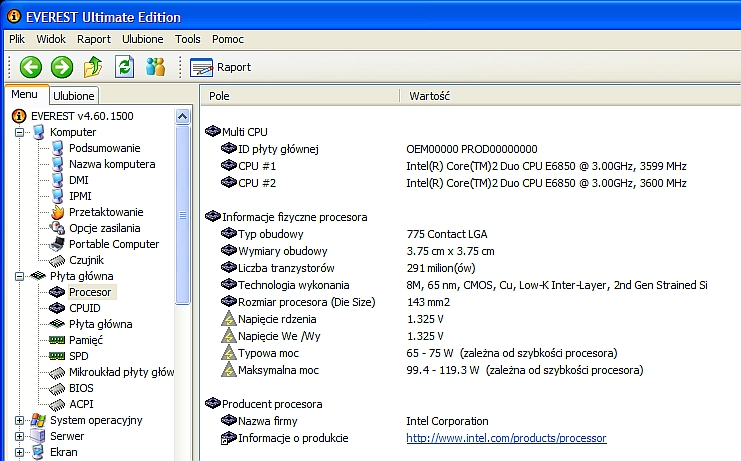The width and height of the screenshot is (741, 461).
Task: Click the users toolbar icon
Action: 155,67
